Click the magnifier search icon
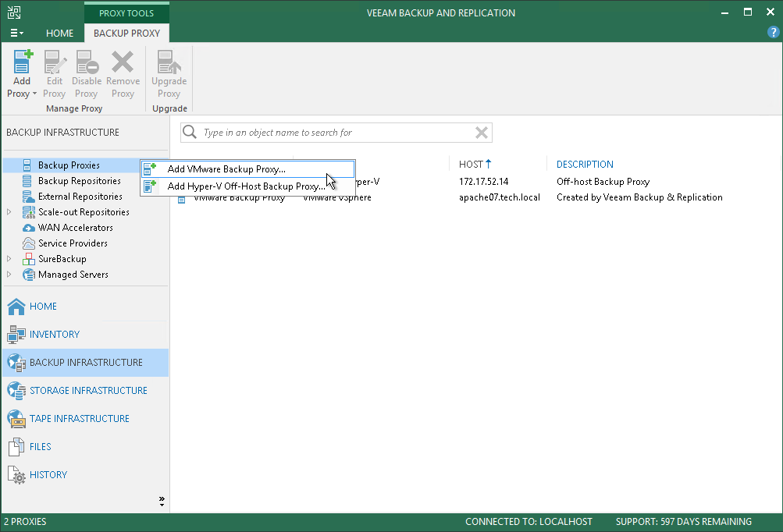This screenshot has height=532, width=783. click(189, 132)
